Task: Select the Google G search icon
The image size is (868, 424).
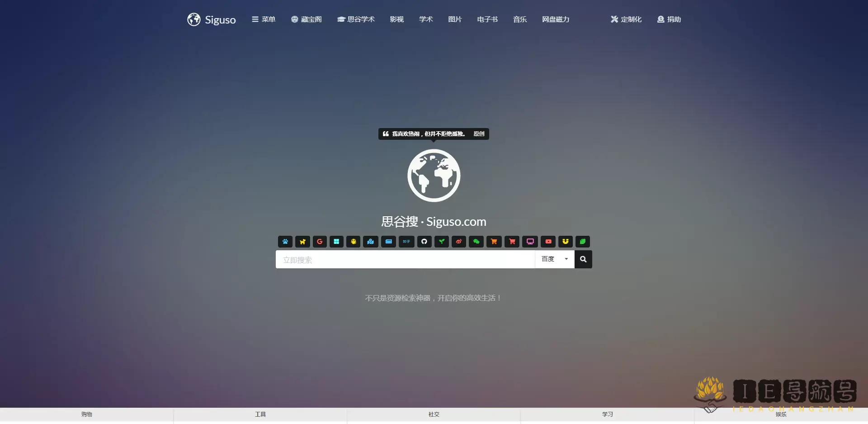Action: click(320, 242)
